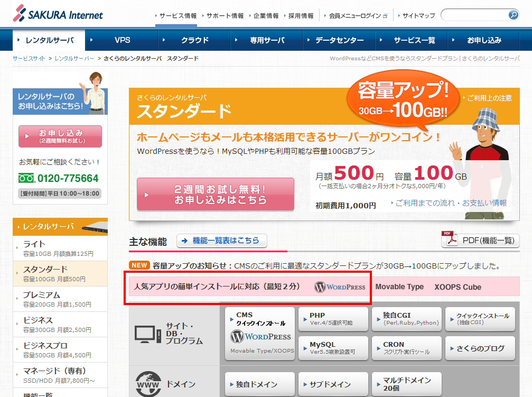Click the www globe domain icon
The image size is (532, 397).
coord(148,384)
